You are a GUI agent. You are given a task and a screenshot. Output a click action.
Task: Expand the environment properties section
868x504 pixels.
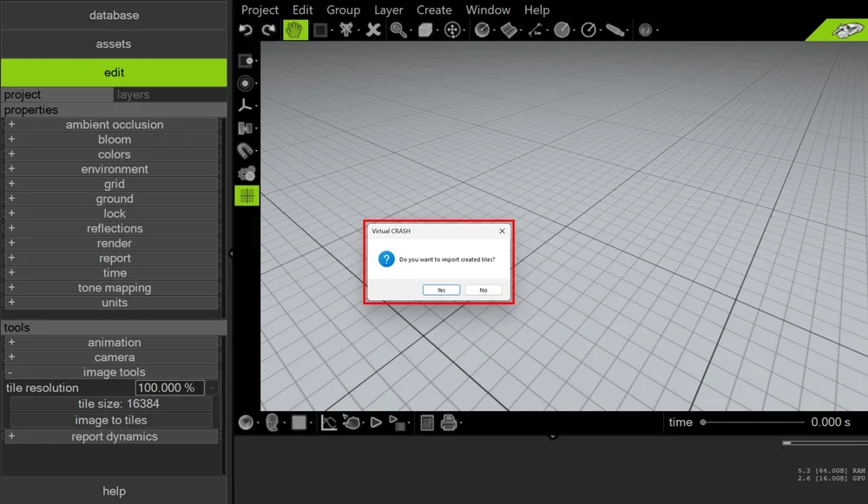pos(111,169)
